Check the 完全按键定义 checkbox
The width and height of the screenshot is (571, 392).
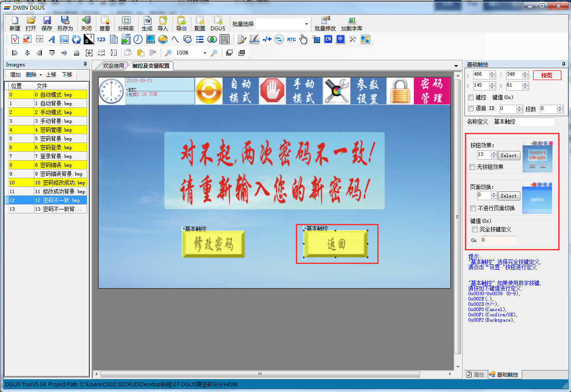[x=475, y=229]
